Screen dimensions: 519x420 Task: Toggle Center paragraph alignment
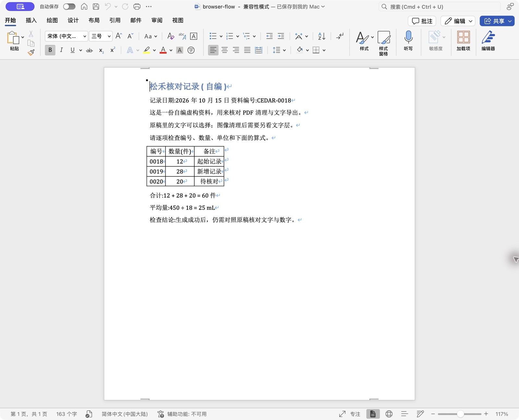click(x=224, y=50)
